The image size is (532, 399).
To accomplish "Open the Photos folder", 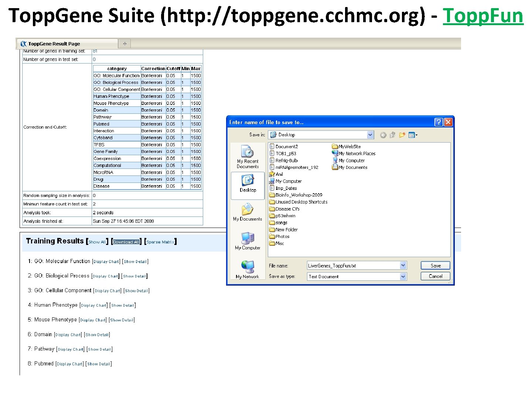I will tap(279, 236).
